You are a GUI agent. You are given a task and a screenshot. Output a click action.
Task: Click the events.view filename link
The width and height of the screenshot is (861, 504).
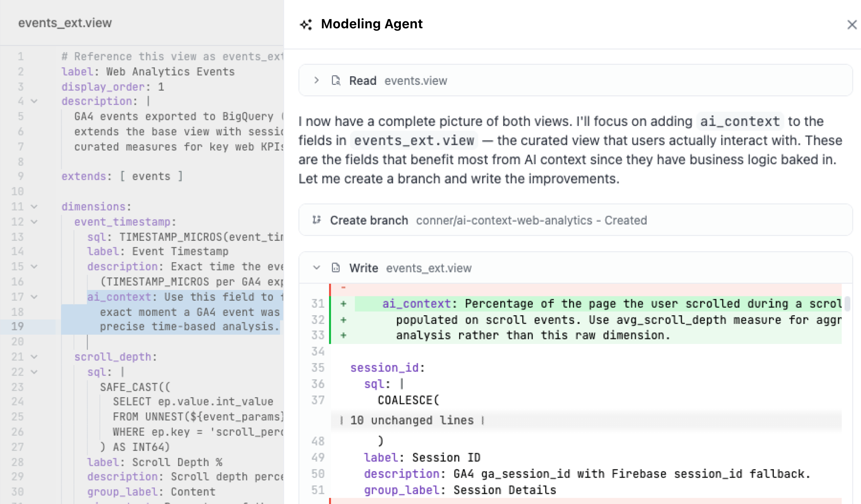tap(416, 81)
